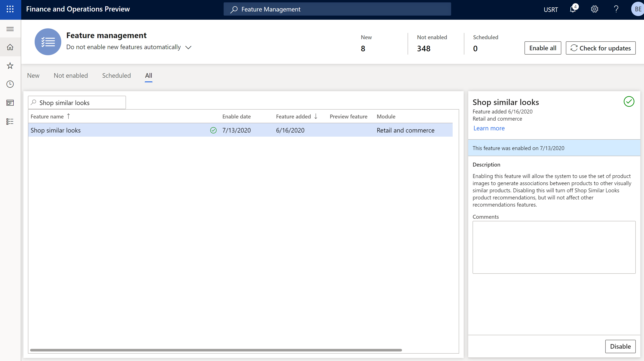Click the Enable all button

coord(542,47)
